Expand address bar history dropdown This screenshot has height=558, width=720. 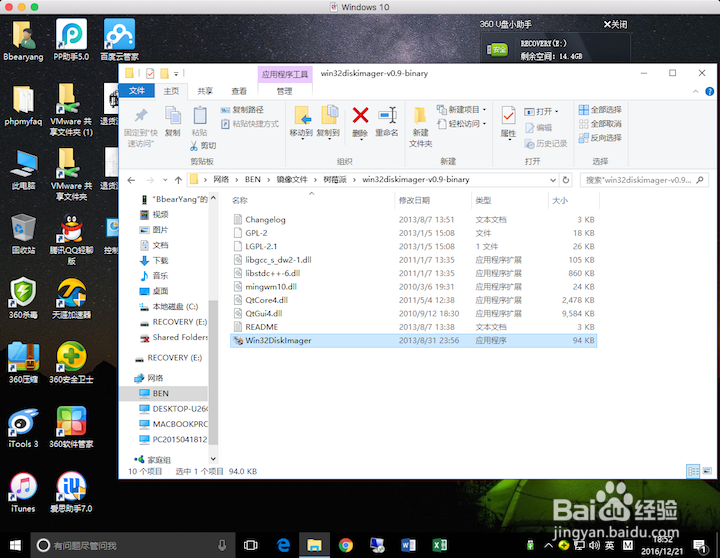553,180
